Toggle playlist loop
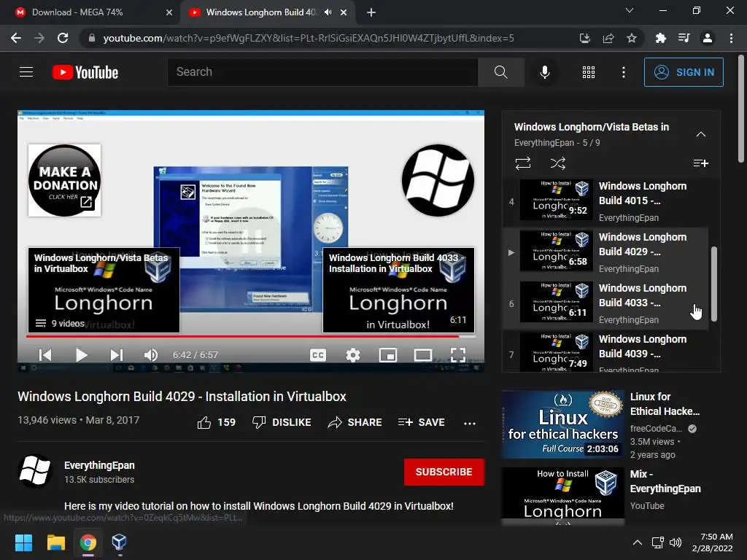 pyautogui.click(x=522, y=163)
